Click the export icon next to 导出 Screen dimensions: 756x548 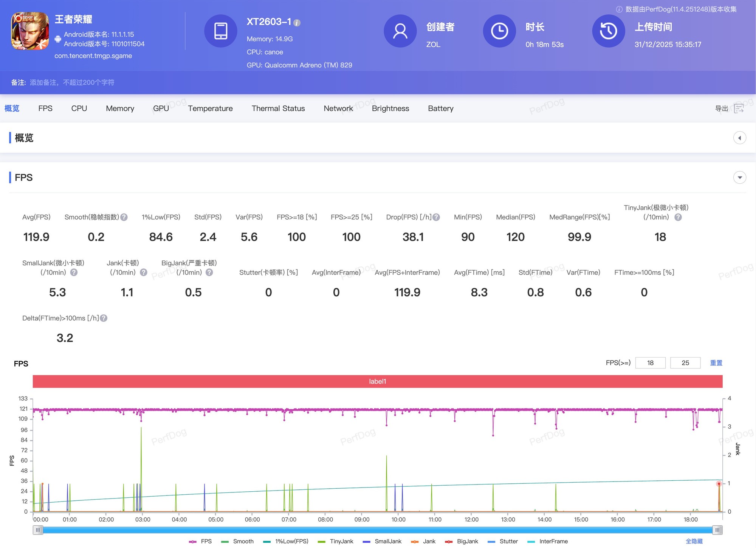pyautogui.click(x=739, y=109)
